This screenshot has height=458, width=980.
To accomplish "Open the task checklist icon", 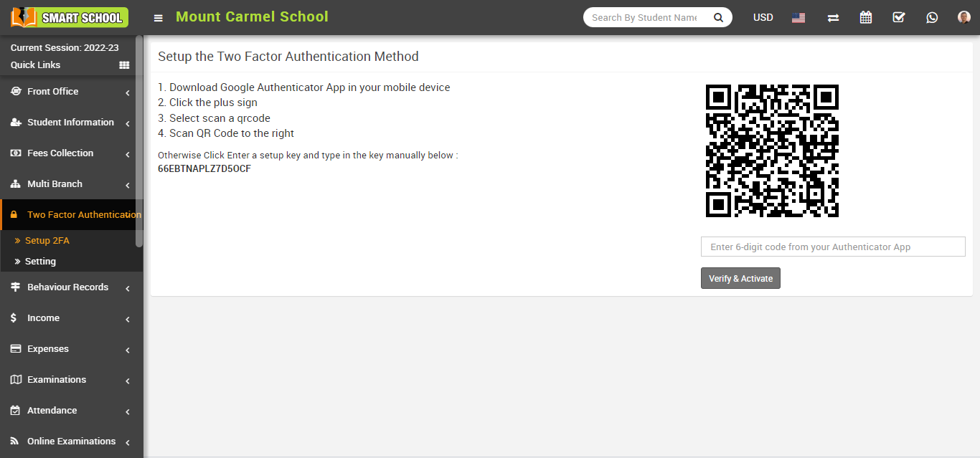I will tap(899, 17).
